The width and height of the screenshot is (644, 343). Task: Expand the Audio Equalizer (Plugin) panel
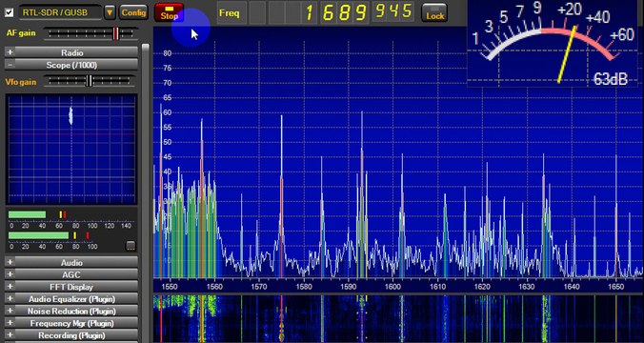pyautogui.click(x=71, y=299)
